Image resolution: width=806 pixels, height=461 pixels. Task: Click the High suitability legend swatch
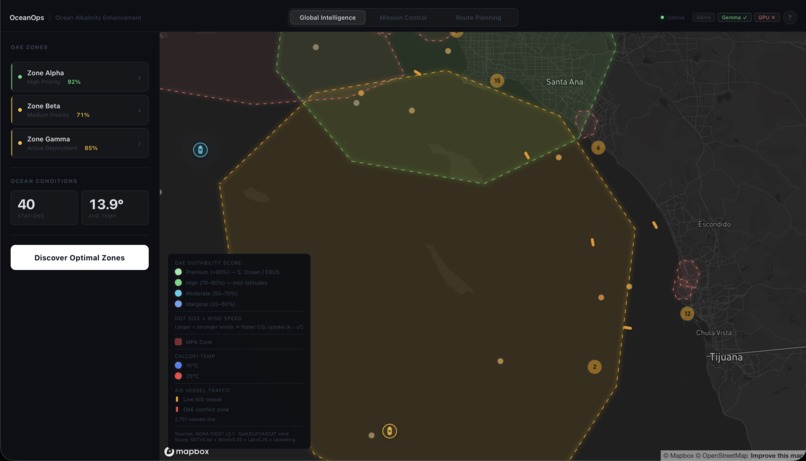pyautogui.click(x=178, y=283)
